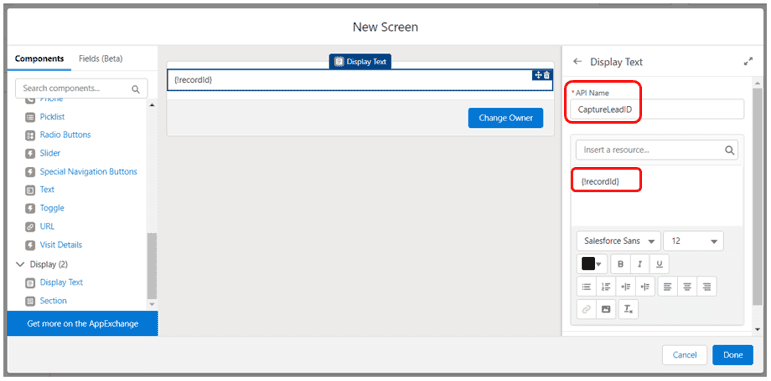
Task: Select the Components tab
Action: 39,59
